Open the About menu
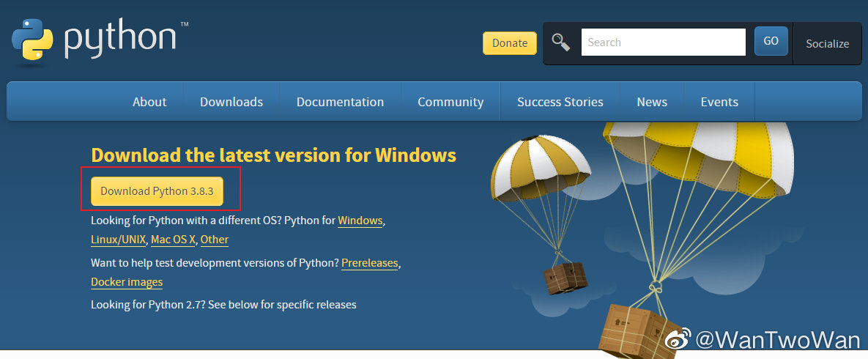The width and height of the screenshot is (868, 359). pos(149,102)
